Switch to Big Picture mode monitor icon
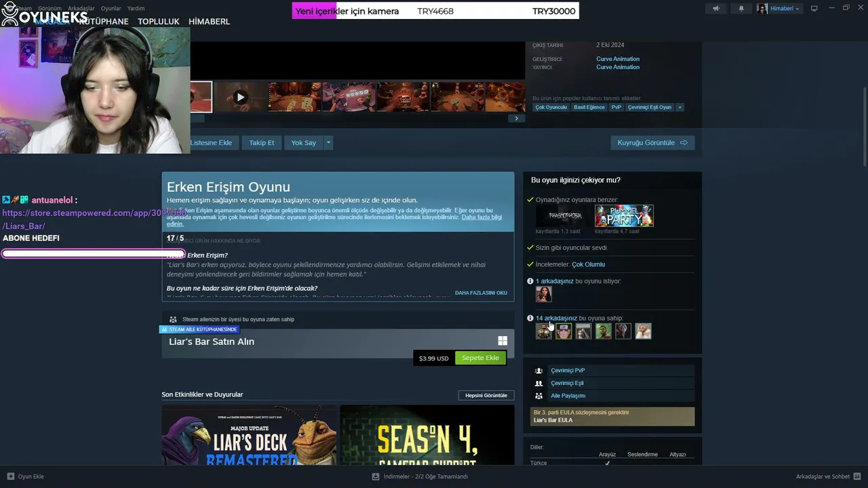868x488 pixels. point(814,8)
